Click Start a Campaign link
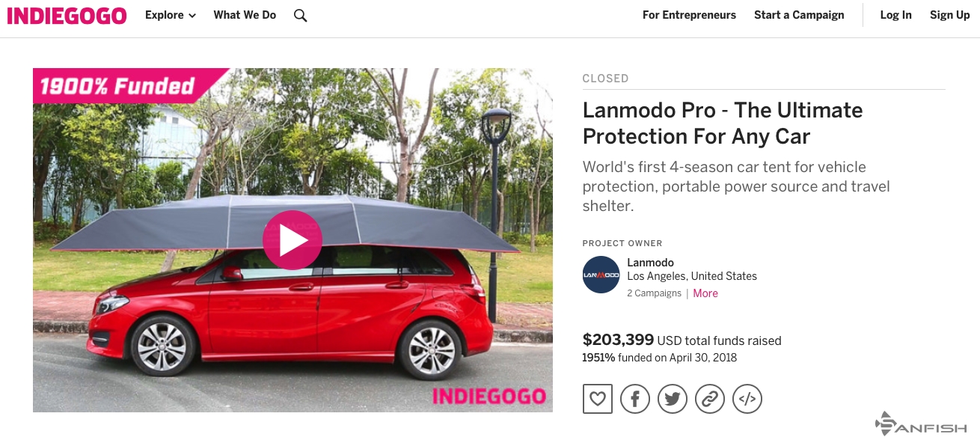Screen dimensions: 980x443 [799, 15]
